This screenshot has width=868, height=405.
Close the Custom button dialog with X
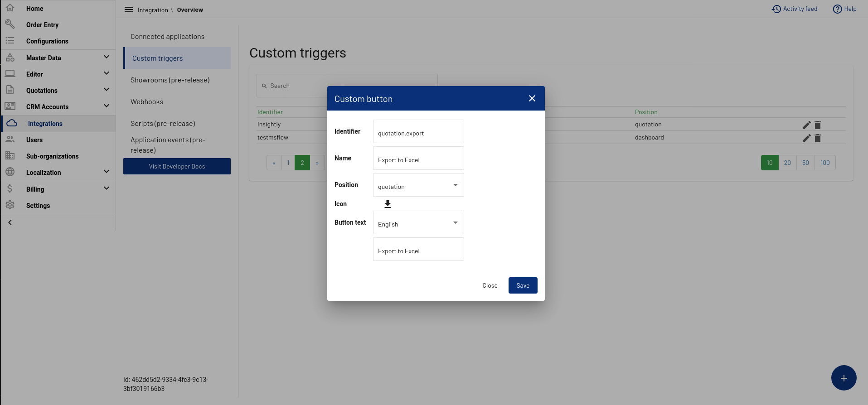tap(532, 98)
